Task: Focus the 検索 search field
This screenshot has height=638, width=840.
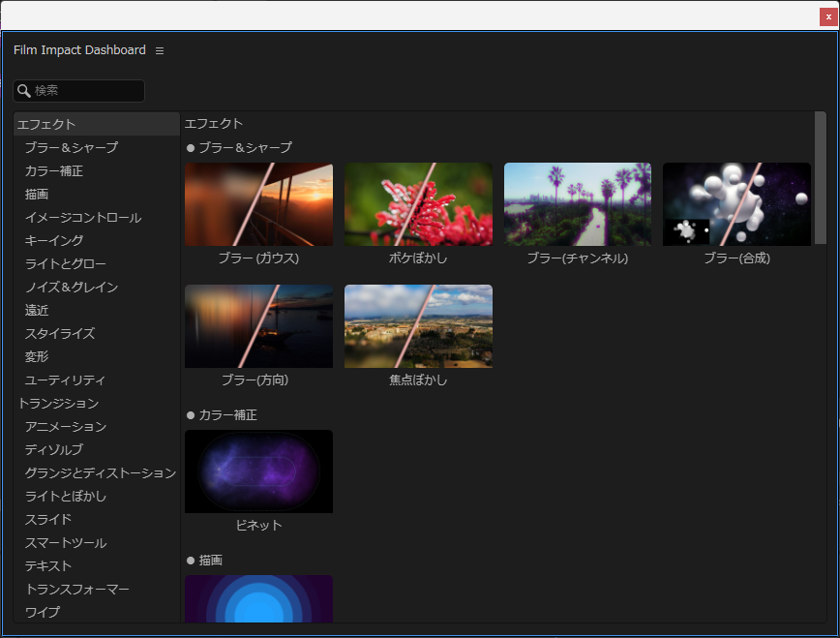Action: pos(78,91)
